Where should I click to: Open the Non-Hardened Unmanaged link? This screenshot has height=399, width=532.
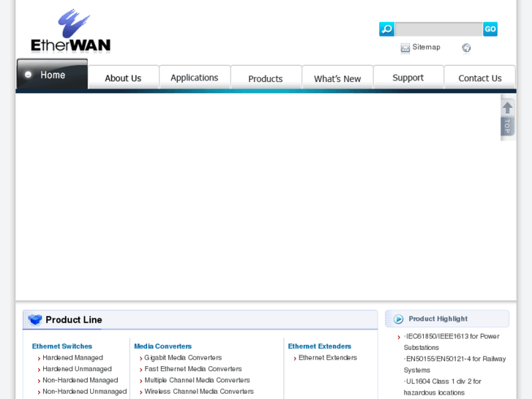(x=84, y=391)
